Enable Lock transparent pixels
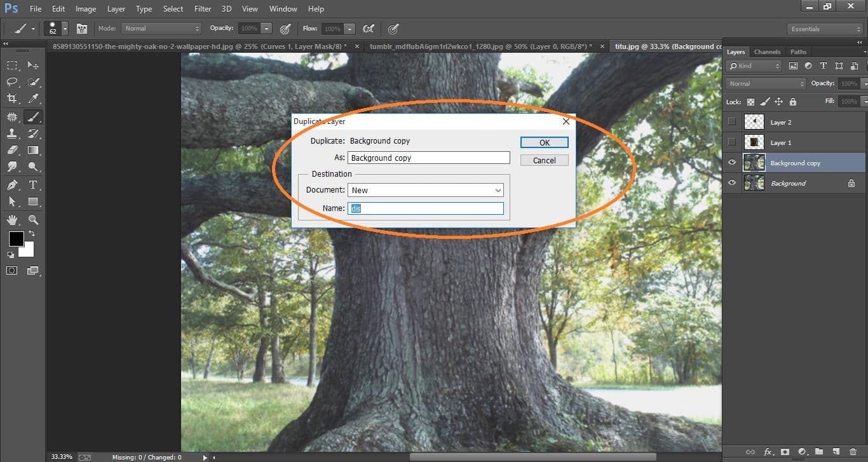 [750, 101]
